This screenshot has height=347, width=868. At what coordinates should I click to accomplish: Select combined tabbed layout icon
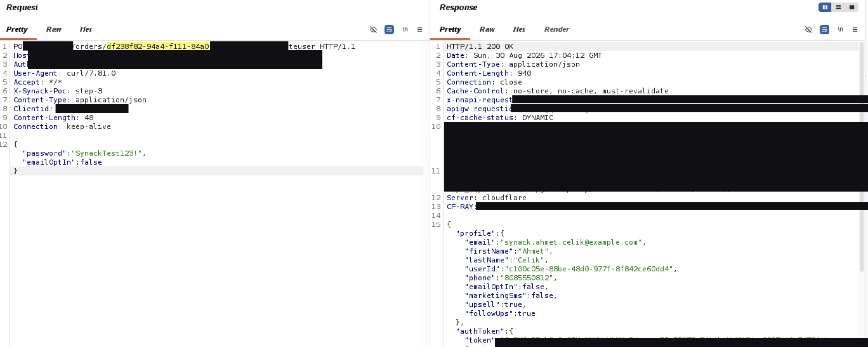point(852,7)
